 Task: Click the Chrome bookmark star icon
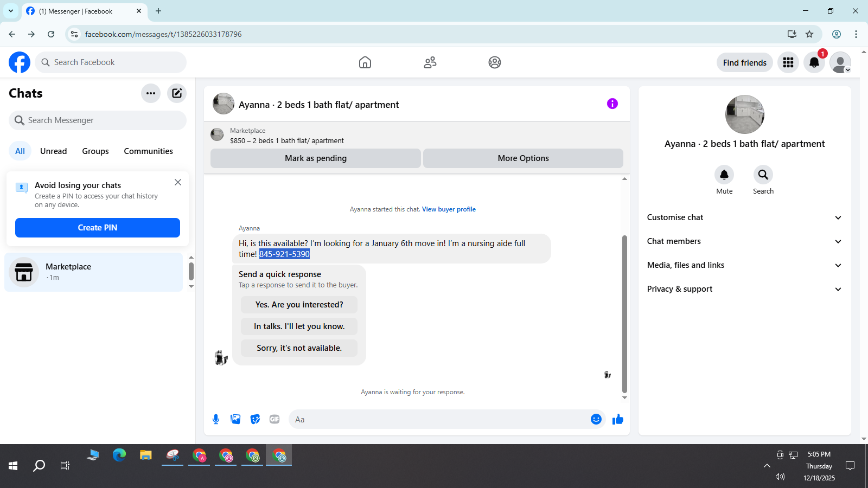coord(809,34)
